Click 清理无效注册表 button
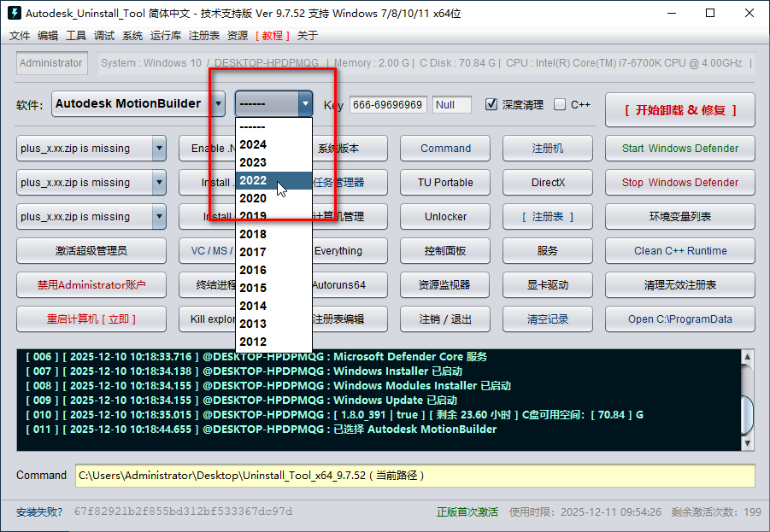This screenshot has height=532, width=770. click(679, 284)
